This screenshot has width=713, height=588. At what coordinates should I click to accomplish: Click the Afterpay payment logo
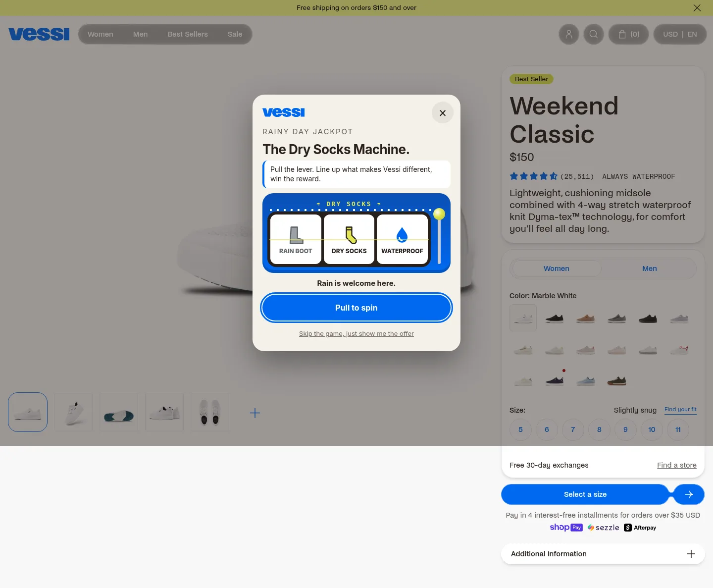coord(640,528)
